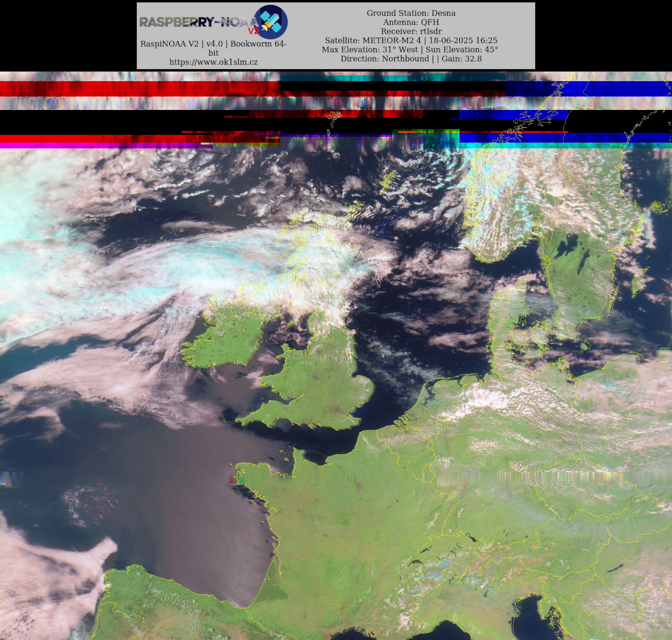This screenshot has width=672, height=640.
Task: Click the RASPBERRY-NOAA banner title text
Action: tap(199, 23)
